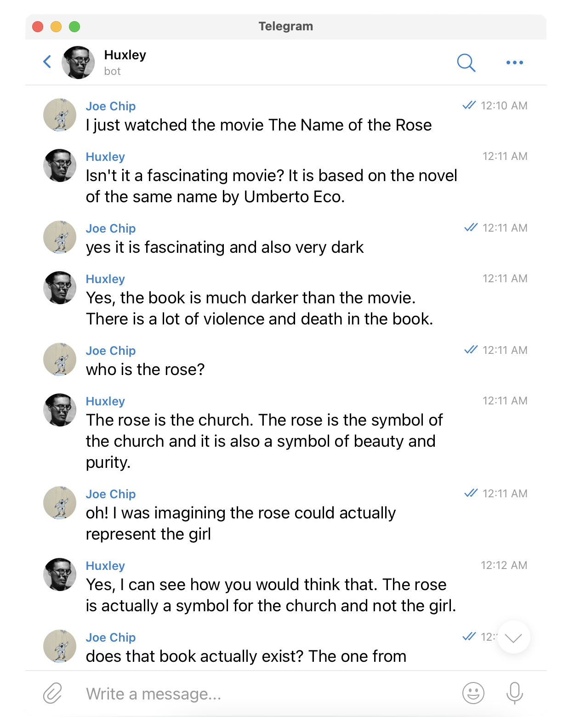Click Huxley avatar next to 'The rose is the church'
Image resolution: width=569 pixels, height=728 pixels.
(x=60, y=410)
